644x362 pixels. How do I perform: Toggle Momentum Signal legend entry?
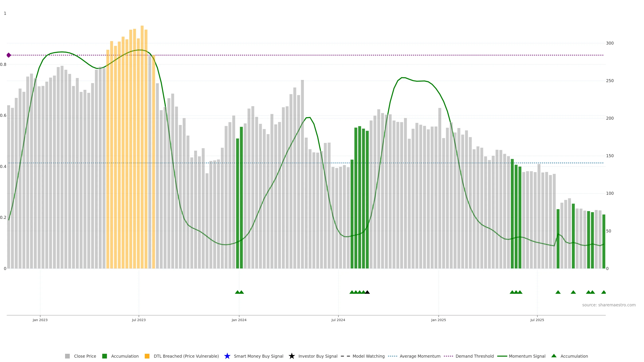tap(527, 356)
